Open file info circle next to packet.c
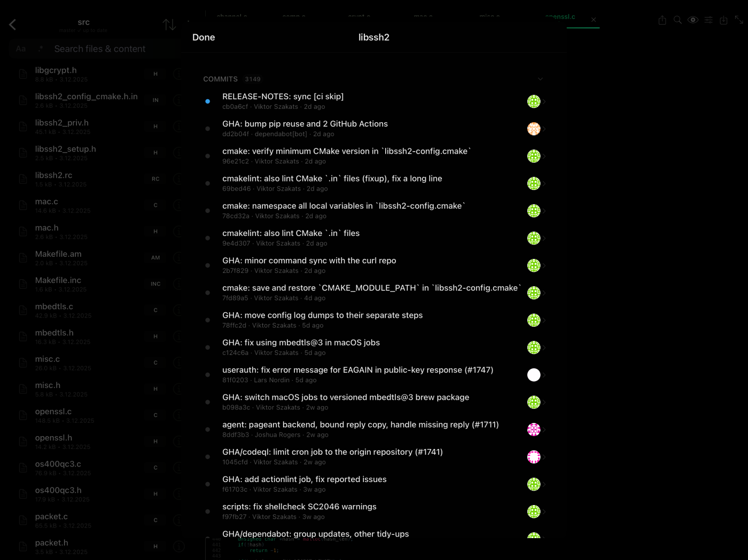Screen dimensions: 748x560 pos(179,520)
